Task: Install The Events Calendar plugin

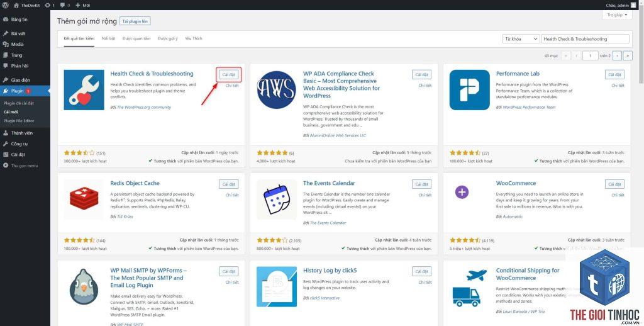Action: [421, 184]
